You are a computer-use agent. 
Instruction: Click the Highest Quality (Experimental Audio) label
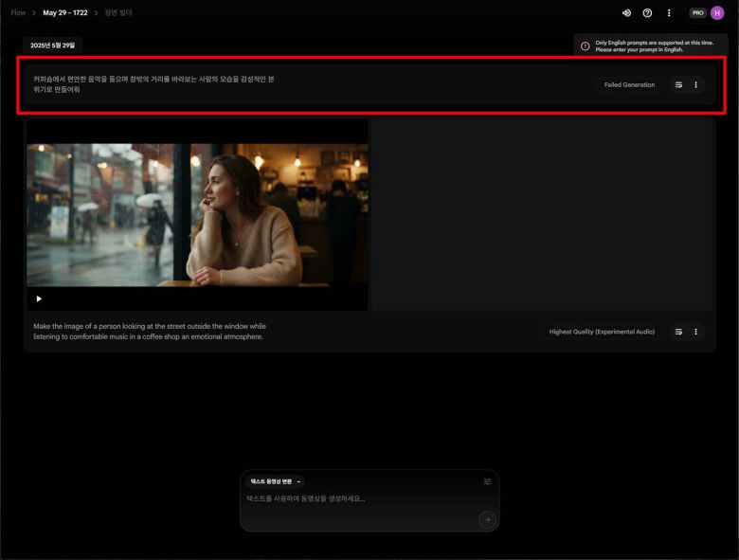click(x=602, y=332)
